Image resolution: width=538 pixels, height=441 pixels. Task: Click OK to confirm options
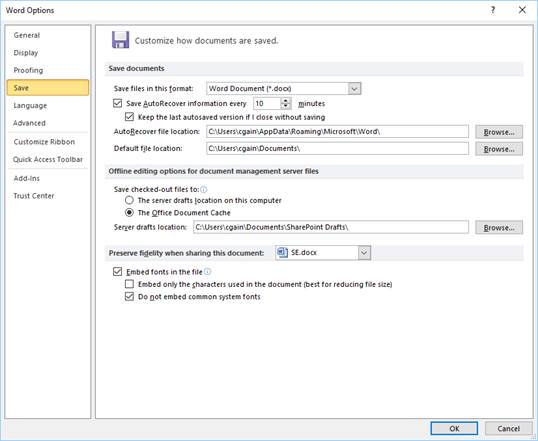click(454, 428)
